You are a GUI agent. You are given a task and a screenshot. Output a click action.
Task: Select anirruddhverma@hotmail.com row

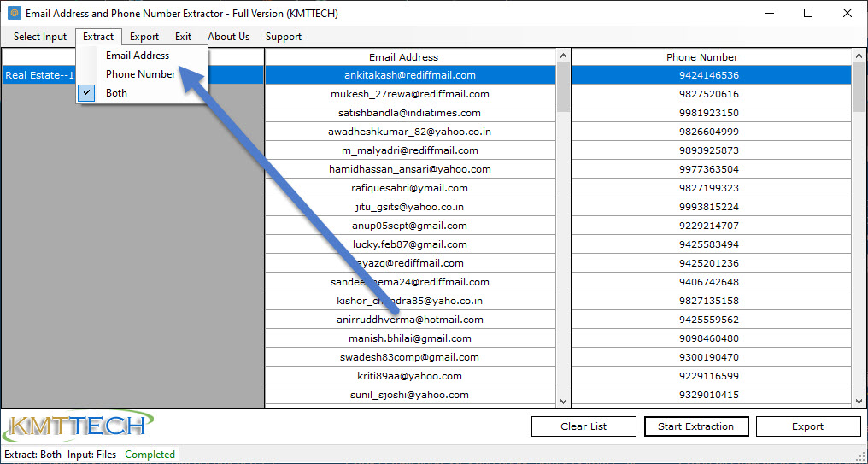coord(410,320)
